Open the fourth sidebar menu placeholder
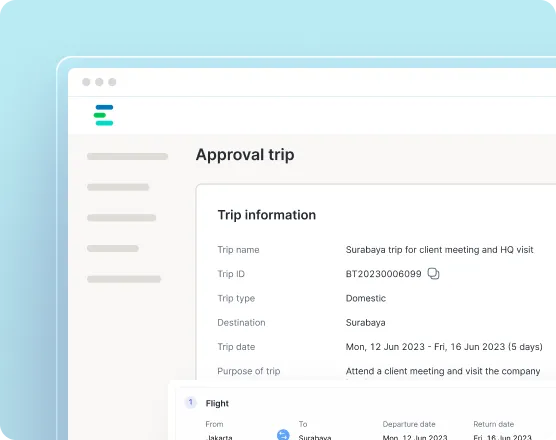Viewport: 556px width, 440px height. [x=113, y=249]
